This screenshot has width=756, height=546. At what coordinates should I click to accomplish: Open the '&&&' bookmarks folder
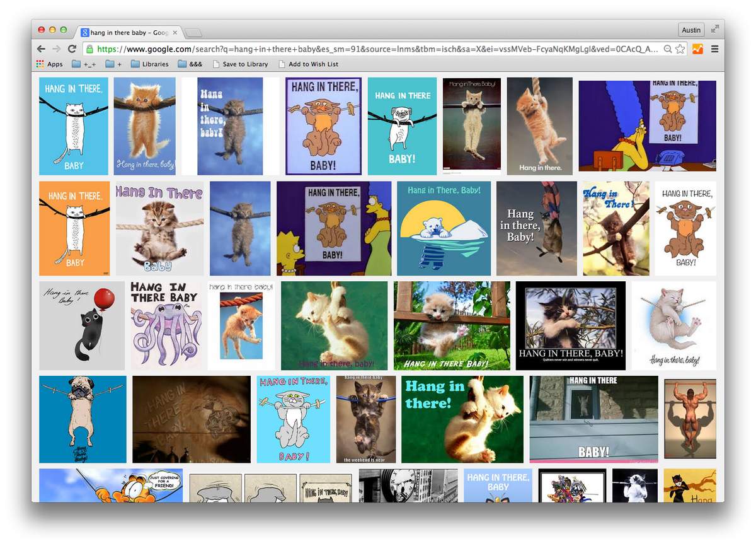pos(190,64)
